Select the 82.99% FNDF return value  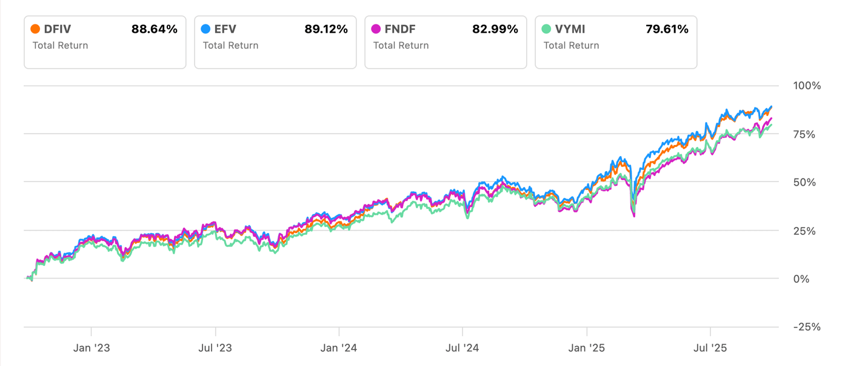495,29
